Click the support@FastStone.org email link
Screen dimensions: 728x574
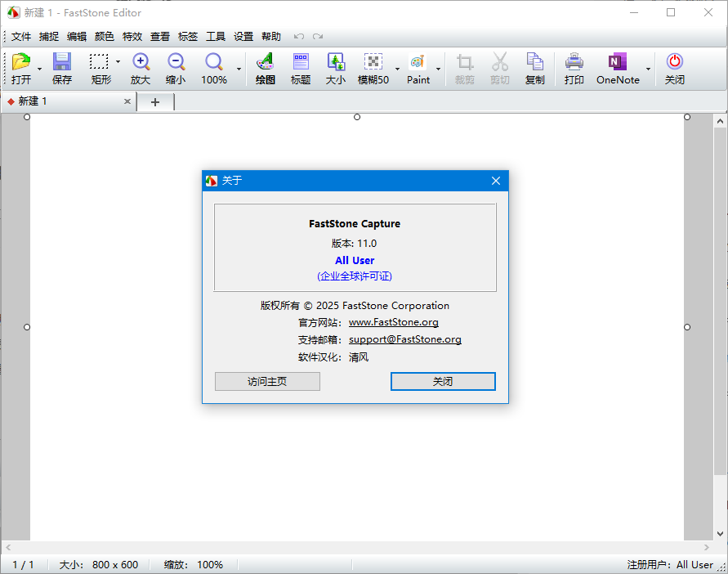coord(405,339)
